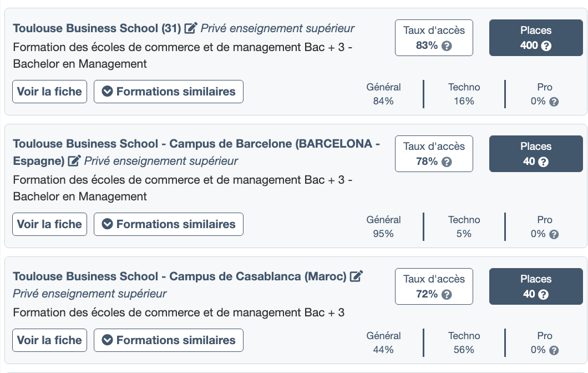Click help icon next to 78% access rate
This screenshot has height=373, width=588.
point(447,162)
